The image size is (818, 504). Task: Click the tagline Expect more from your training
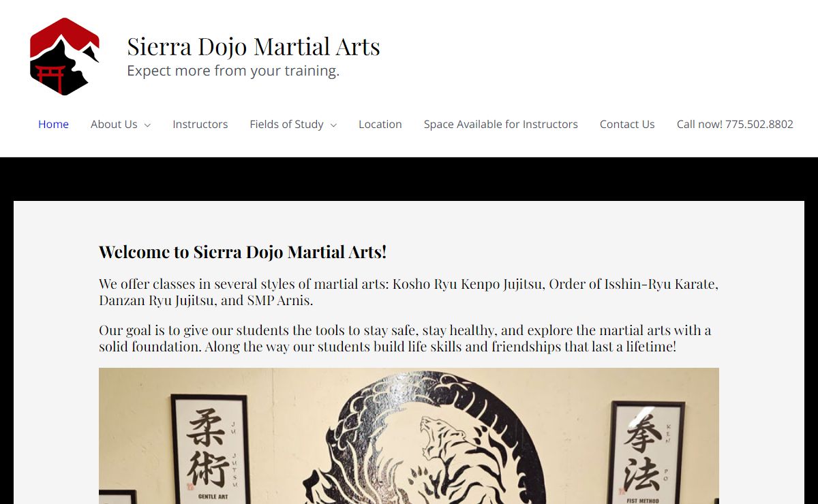pos(233,70)
